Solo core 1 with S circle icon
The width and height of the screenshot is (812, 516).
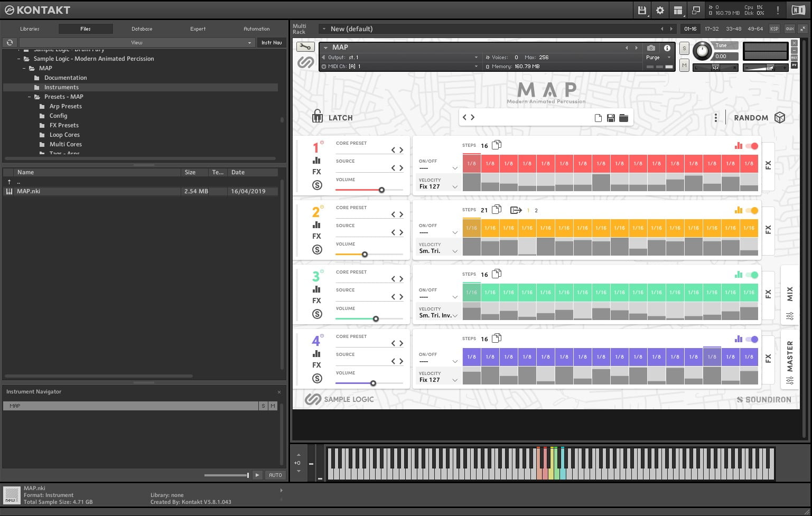(x=317, y=185)
